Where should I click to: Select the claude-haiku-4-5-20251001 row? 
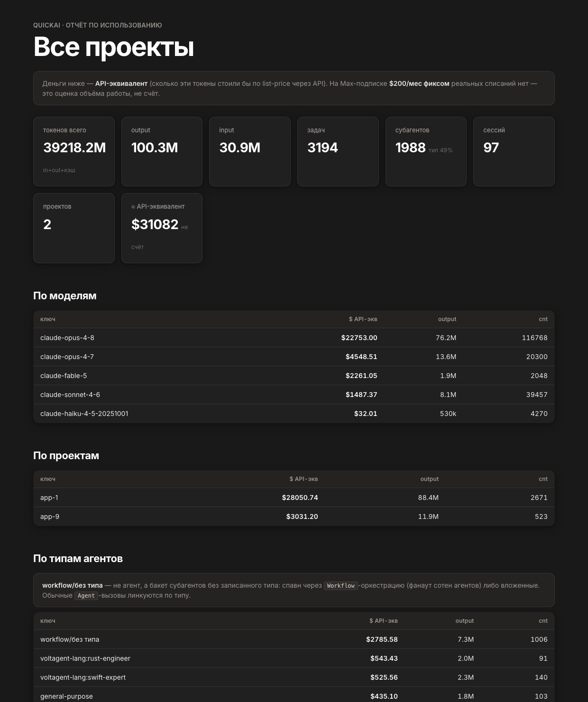(x=294, y=414)
